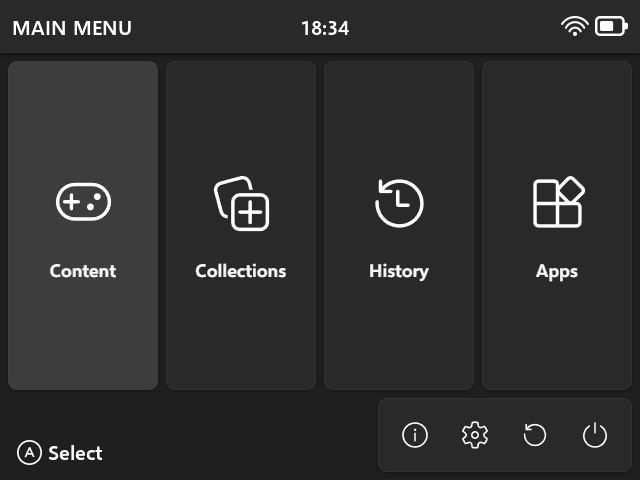Select the Collections label
The height and width of the screenshot is (480, 640).
click(x=241, y=271)
